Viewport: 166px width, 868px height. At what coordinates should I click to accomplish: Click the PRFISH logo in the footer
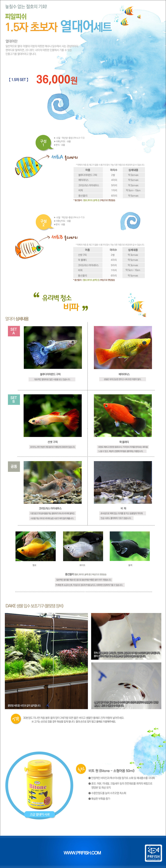[x=153, y=853]
